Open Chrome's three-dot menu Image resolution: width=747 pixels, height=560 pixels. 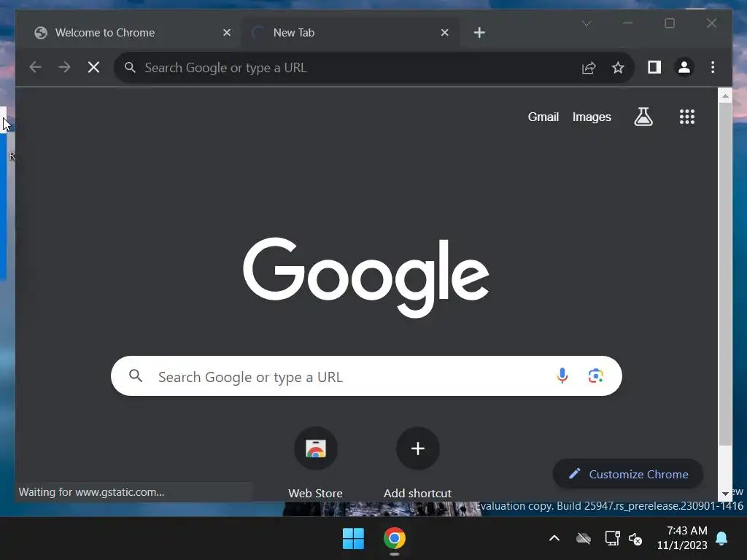(x=713, y=67)
